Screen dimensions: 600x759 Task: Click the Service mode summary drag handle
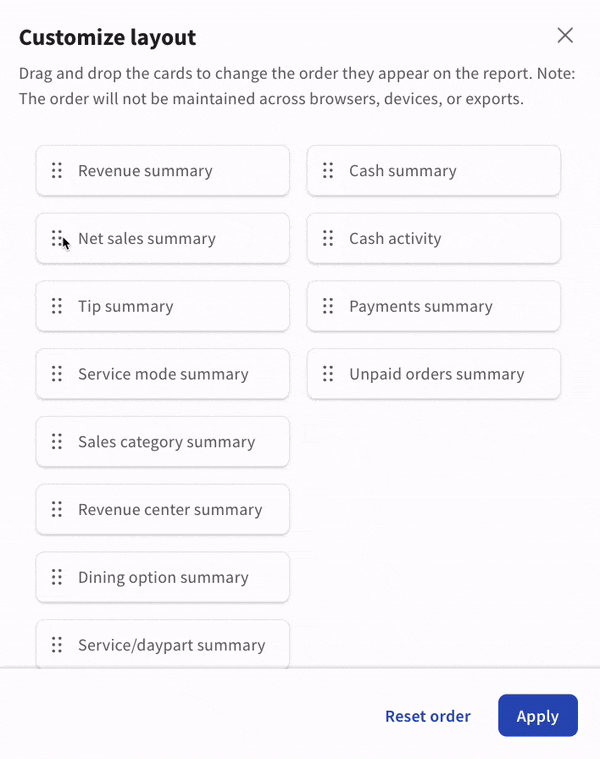pyautogui.click(x=57, y=374)
